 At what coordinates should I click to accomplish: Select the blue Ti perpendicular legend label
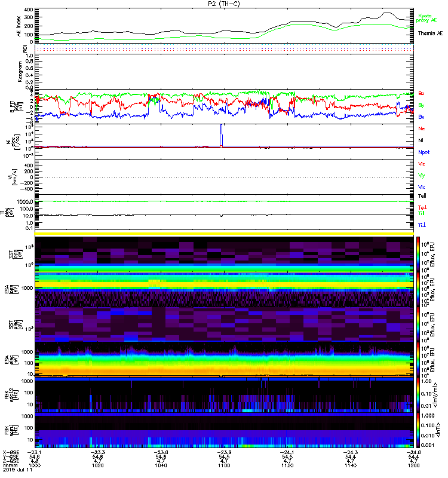422,225
